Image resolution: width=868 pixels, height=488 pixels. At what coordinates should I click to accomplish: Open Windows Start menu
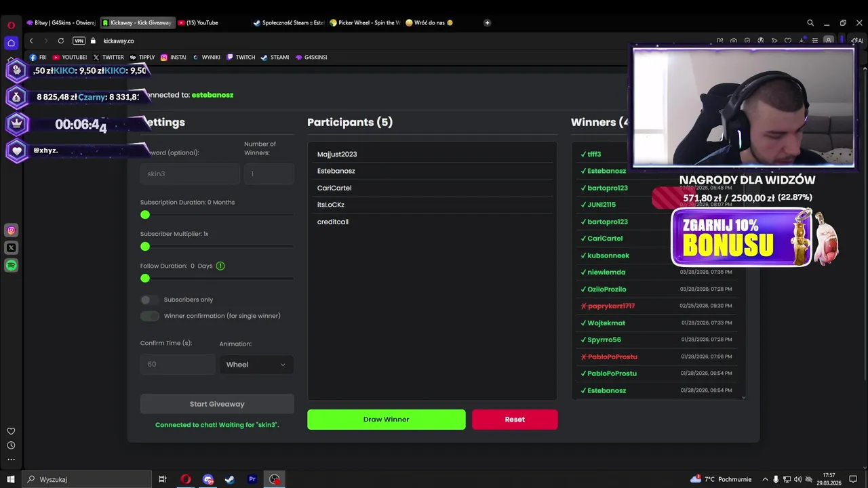pos(11,479)
